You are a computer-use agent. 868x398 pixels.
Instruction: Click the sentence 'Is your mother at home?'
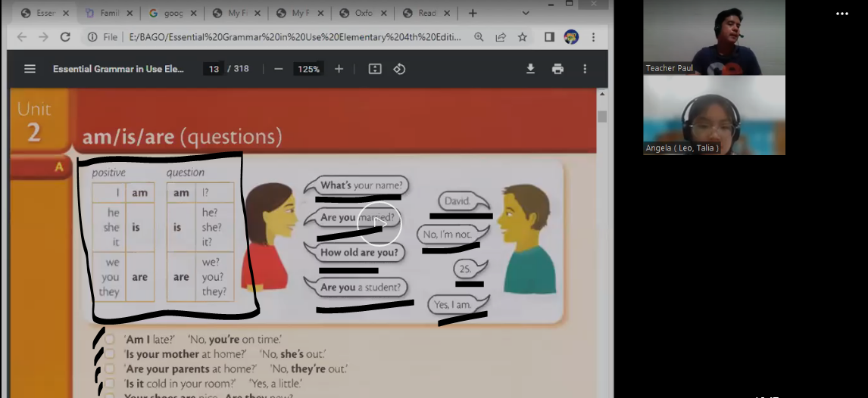click(185, 354)
